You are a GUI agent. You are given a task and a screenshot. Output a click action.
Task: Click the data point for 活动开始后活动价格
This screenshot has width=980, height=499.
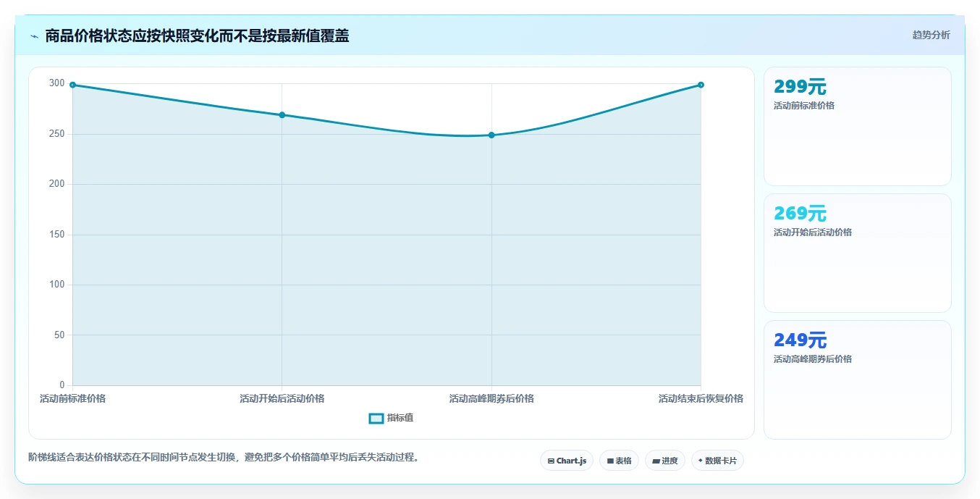(282, 115)
